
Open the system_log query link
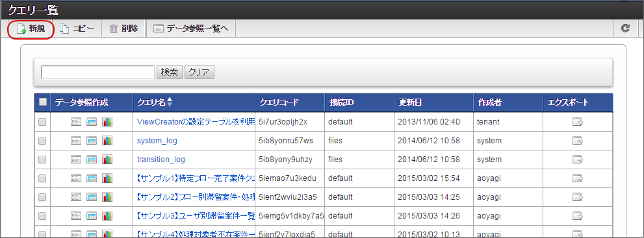157,141
